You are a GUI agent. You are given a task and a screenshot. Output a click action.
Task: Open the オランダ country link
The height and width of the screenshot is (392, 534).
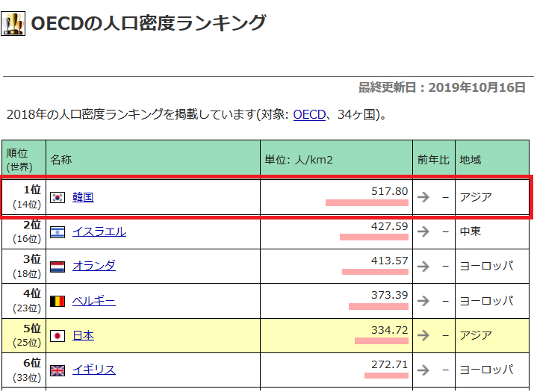point(94,267)
